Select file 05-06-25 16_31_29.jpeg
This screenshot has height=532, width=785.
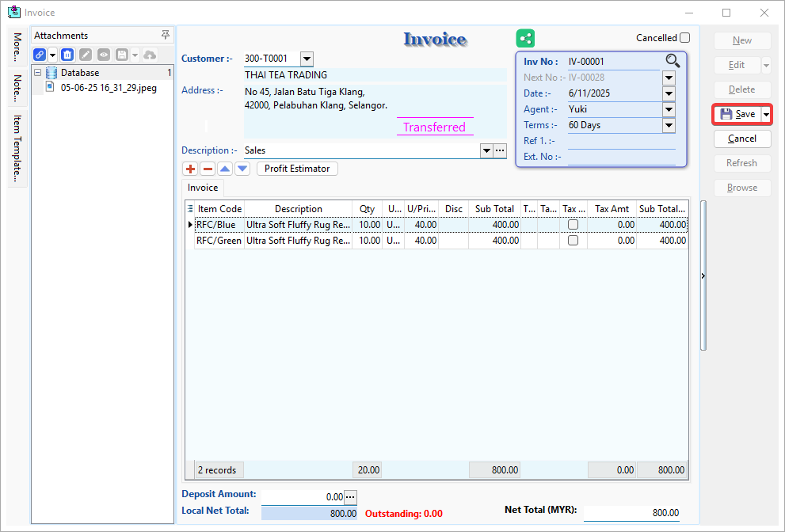109,88
